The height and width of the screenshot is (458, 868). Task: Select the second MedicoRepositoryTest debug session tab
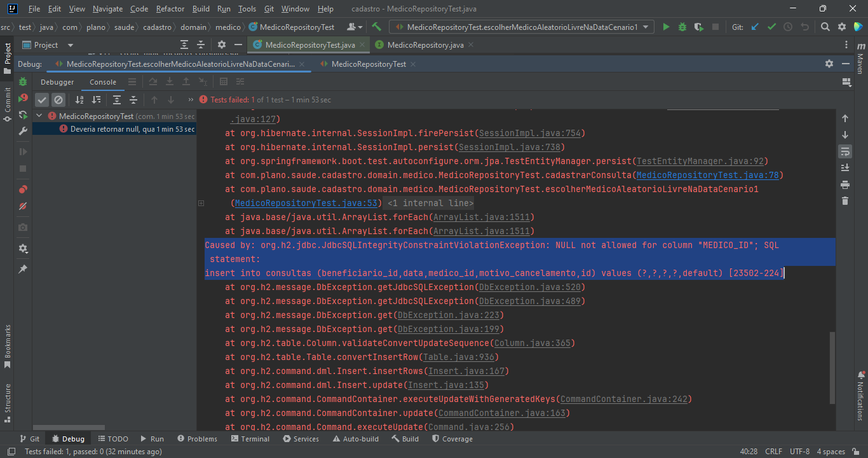click(369, 64)
